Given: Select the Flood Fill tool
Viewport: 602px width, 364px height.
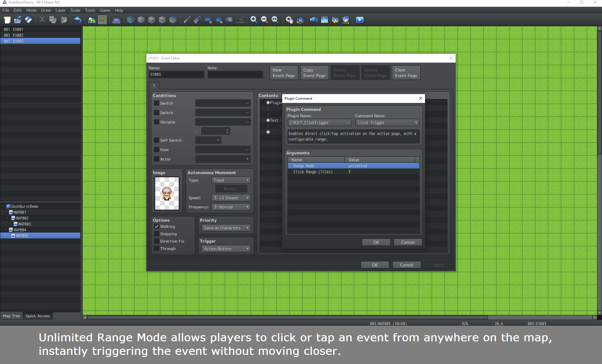Looking at the screenshot, I should [x=229, y=20].
